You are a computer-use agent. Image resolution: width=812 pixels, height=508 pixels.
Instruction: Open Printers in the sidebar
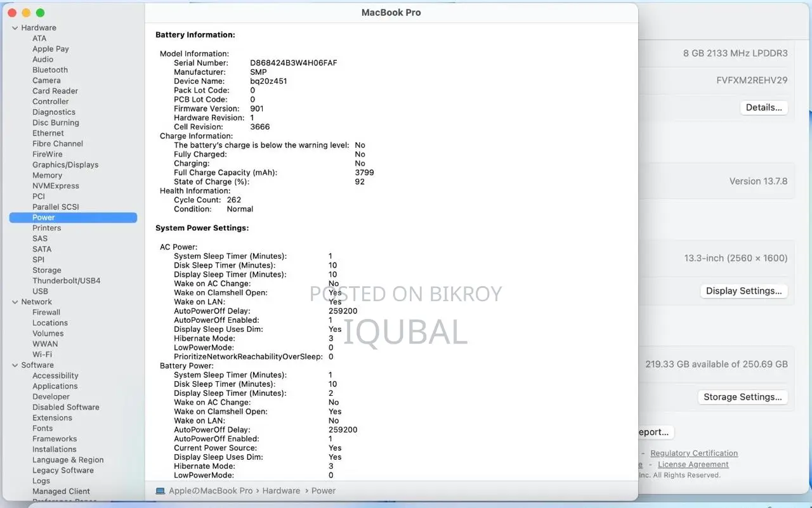47,228
